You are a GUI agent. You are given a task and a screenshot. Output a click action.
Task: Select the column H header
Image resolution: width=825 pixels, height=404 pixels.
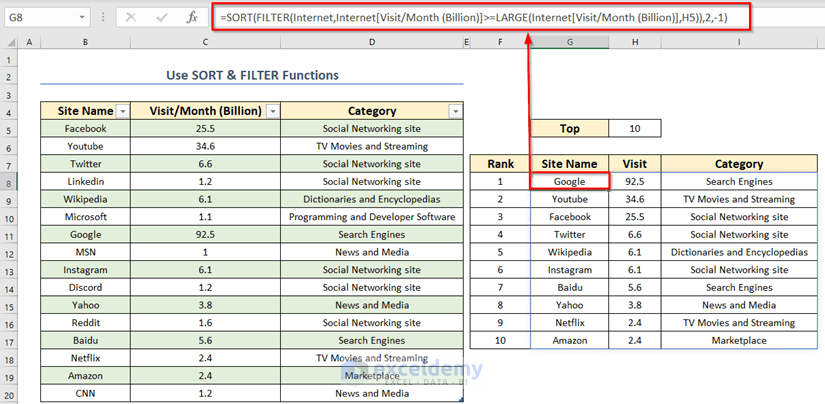[635, 42]
